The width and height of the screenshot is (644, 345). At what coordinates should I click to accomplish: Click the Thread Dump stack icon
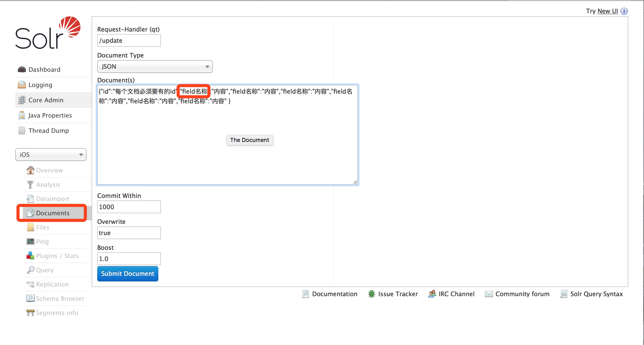[x=22, y=131]
